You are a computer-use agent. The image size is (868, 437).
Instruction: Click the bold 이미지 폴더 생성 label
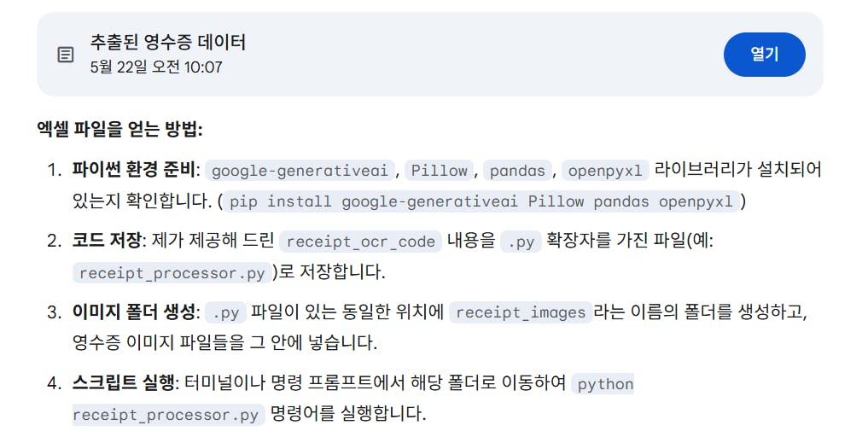(x=133, y=312)
